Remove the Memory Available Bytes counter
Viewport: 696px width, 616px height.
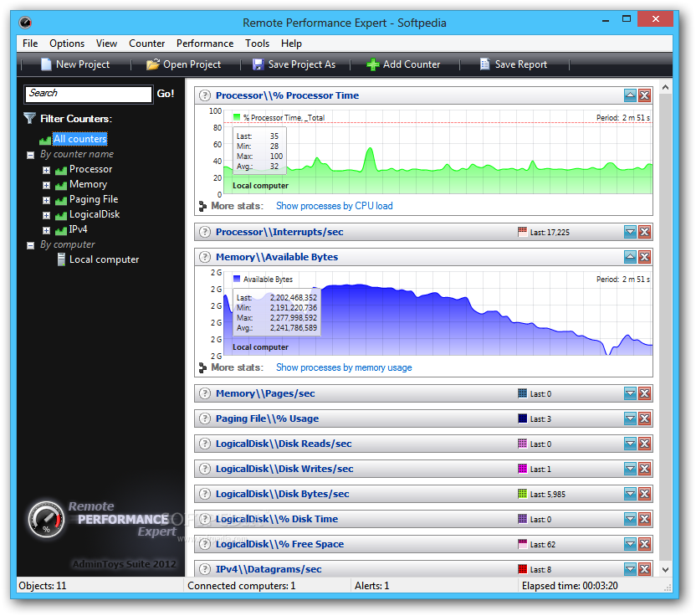tap(644, 257)
